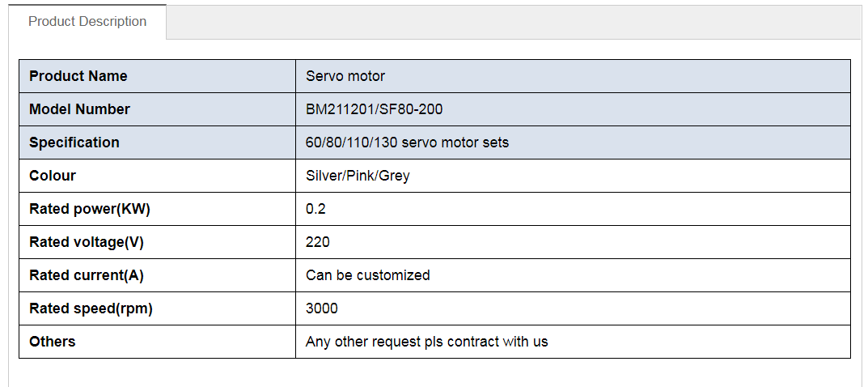Select the Servo motor value cell
The image size is (868, 387).
345,76
